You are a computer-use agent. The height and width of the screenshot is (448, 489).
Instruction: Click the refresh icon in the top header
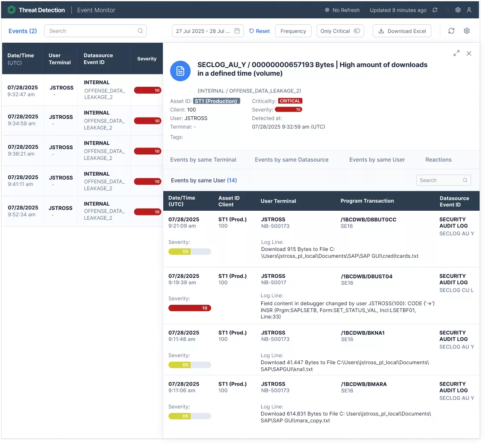click(x=434, y=10)
